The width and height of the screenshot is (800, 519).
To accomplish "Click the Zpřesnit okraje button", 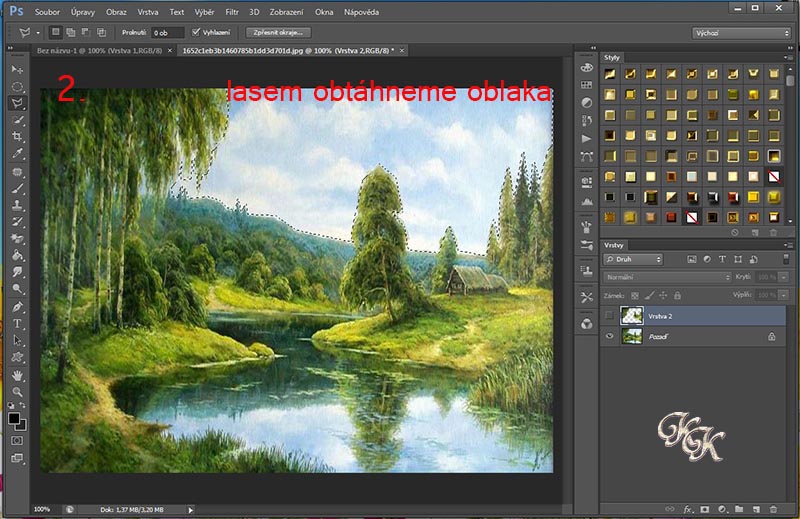I will pos(278,32).
